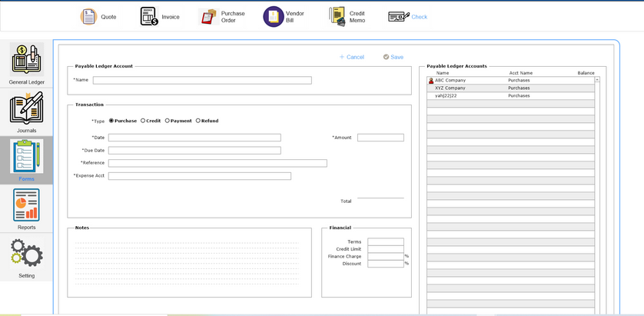Viewport: 644px width, 316px height.
Task: Open the Invoice form icon
Action: pos(149,17)
